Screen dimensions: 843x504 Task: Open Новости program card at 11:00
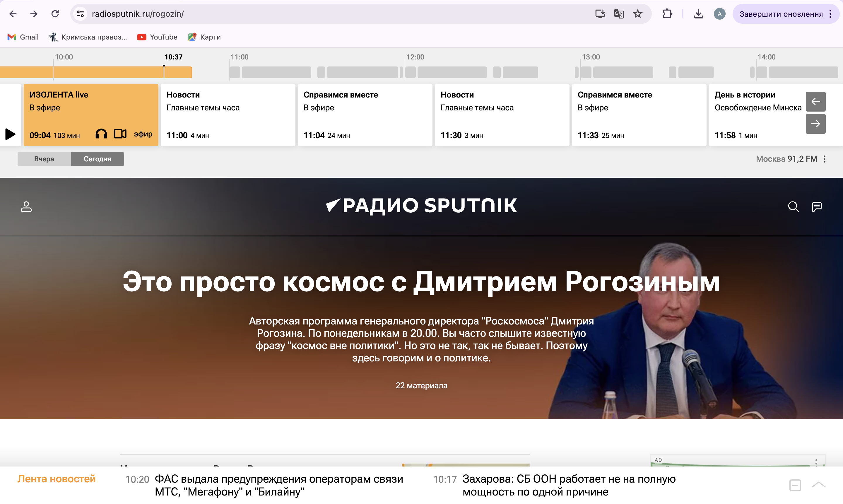[228, 115]
